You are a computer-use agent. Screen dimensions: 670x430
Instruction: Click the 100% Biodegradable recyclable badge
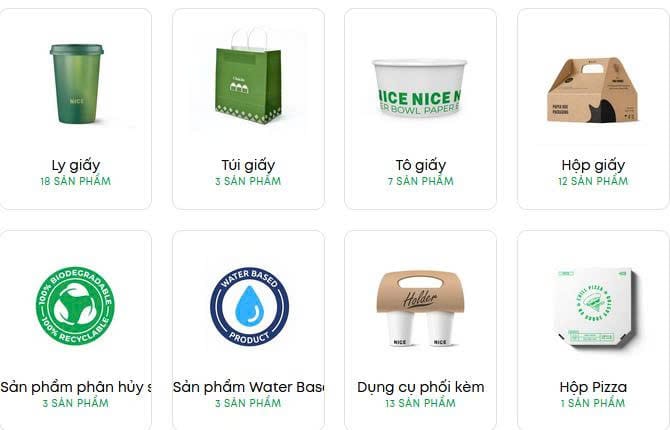point(75,306)
